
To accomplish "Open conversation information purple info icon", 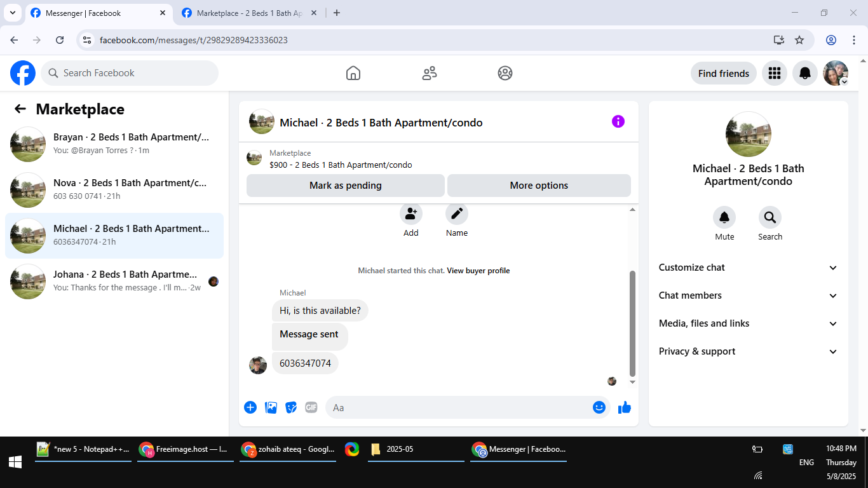I will coord(618,121).
